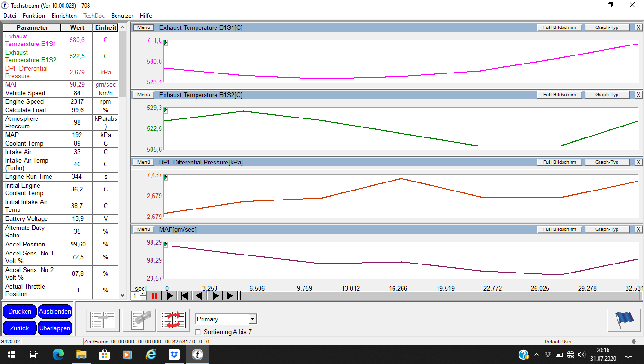Decrease the playback speed stepper value

coord(143,298)
